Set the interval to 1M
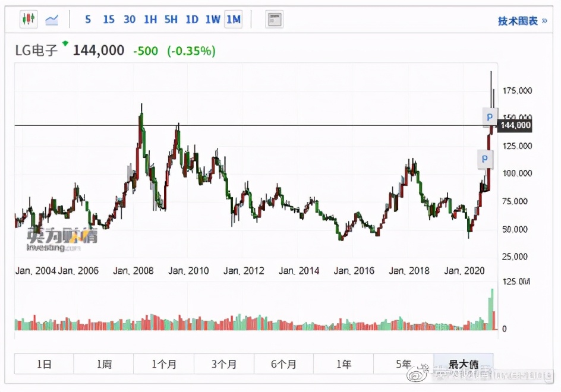Viewport: 561px width, 392px height. (234, 20)
